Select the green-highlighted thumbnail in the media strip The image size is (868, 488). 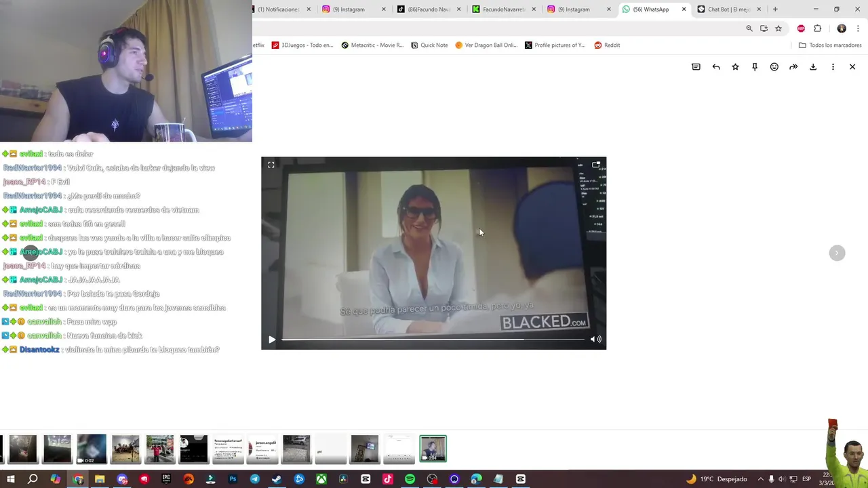coord(433,449)
